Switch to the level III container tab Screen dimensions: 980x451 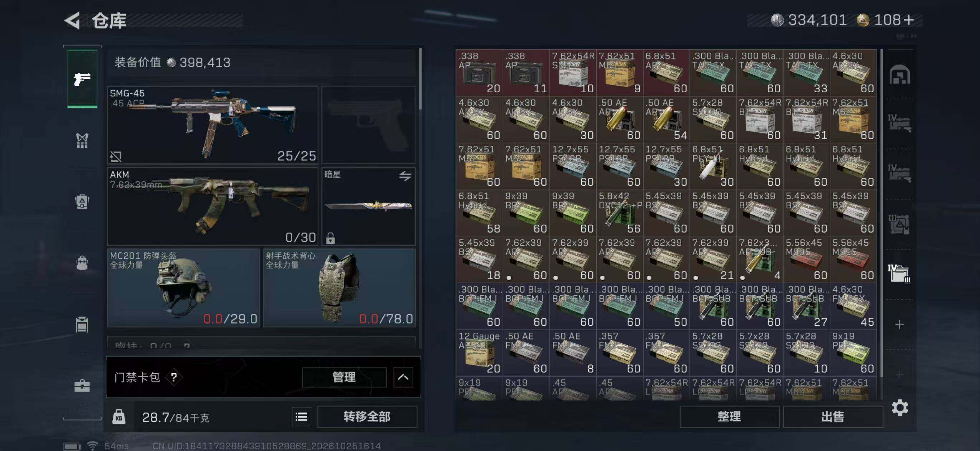click(x=899, y=224)
